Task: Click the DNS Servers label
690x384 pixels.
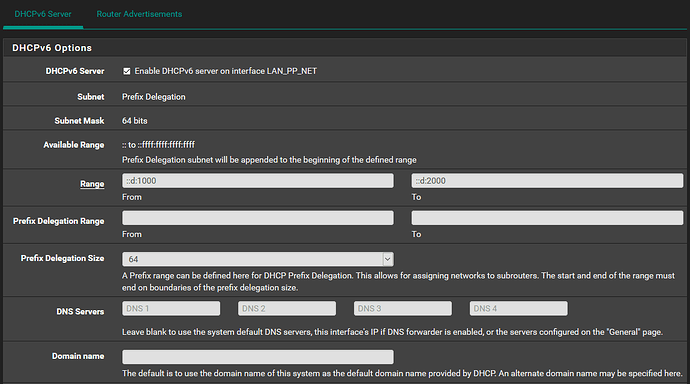Action: 80,311
